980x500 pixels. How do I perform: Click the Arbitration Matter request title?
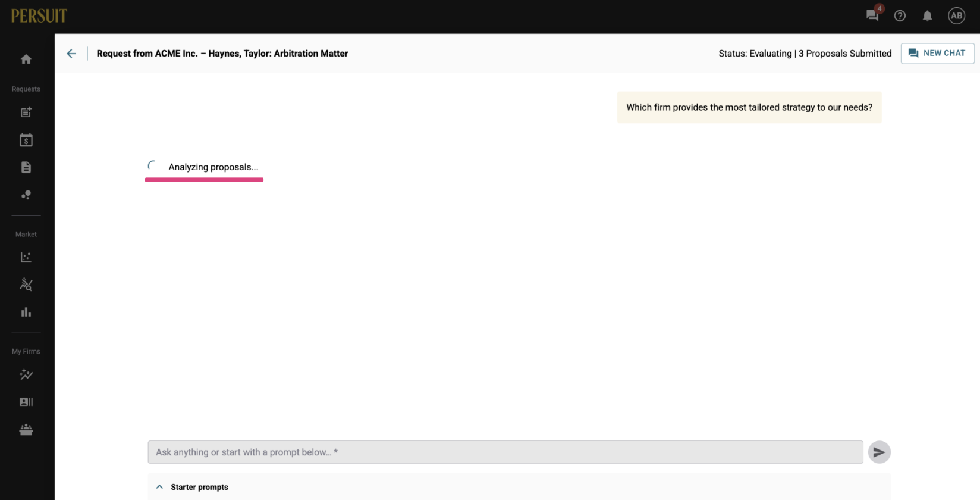pos(222,54)
